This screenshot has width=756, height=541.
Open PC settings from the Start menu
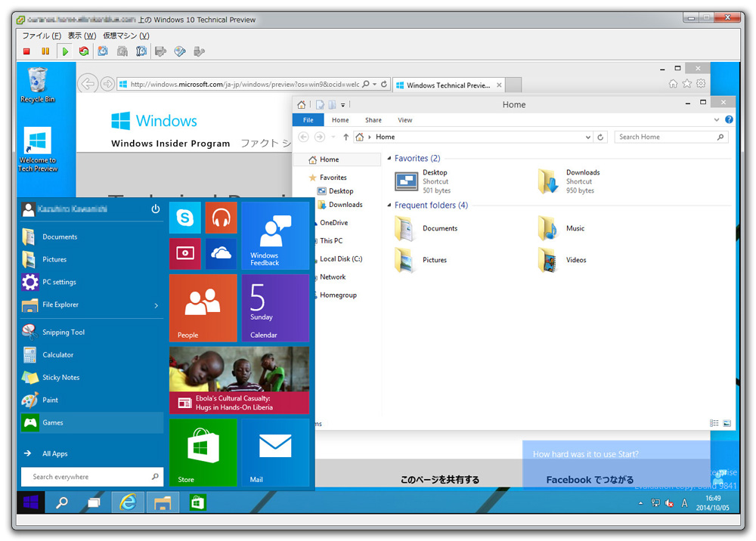coord(91,282)
